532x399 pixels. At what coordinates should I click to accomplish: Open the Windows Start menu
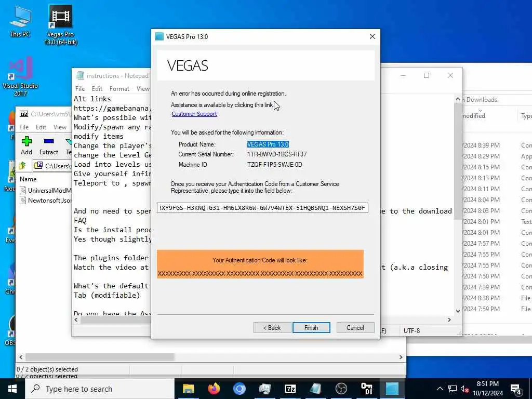pos(12,389)
